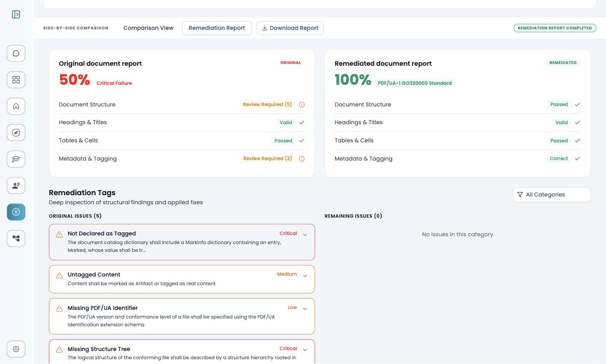Click warning icon on Missing Structure Tree
The width and height of the screenshot is (606, 364).
tap(59, 350)
